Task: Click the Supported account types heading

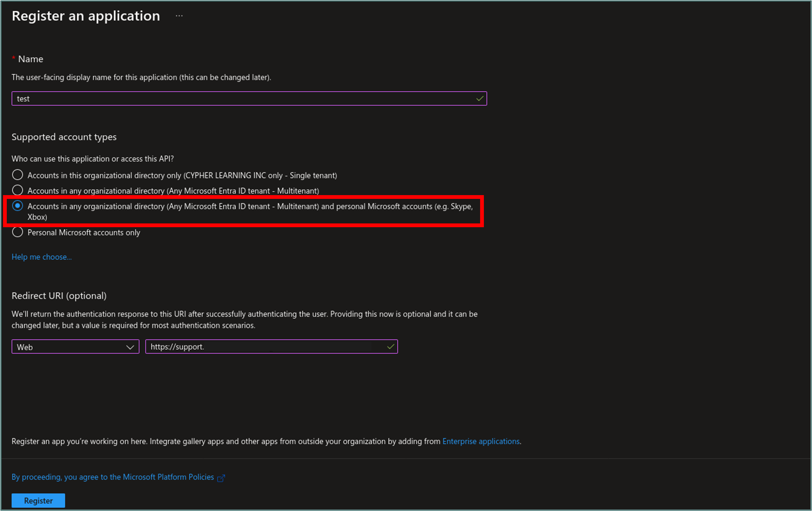Action: point(64,137)
